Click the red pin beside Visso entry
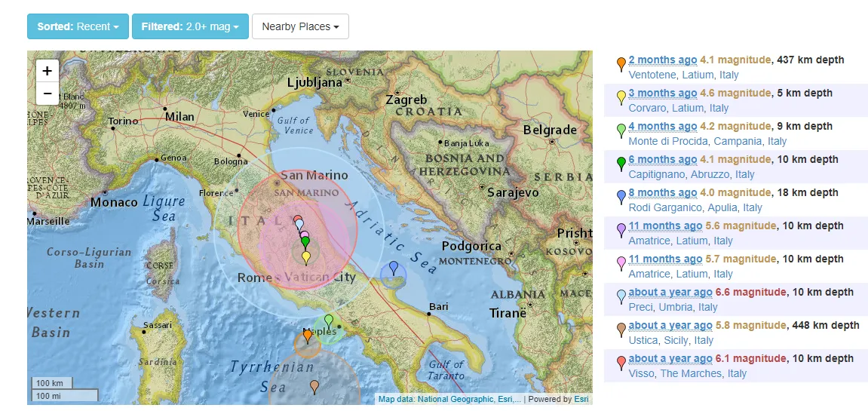The width and height of the screenshot is (868, 411). point(621,363)
